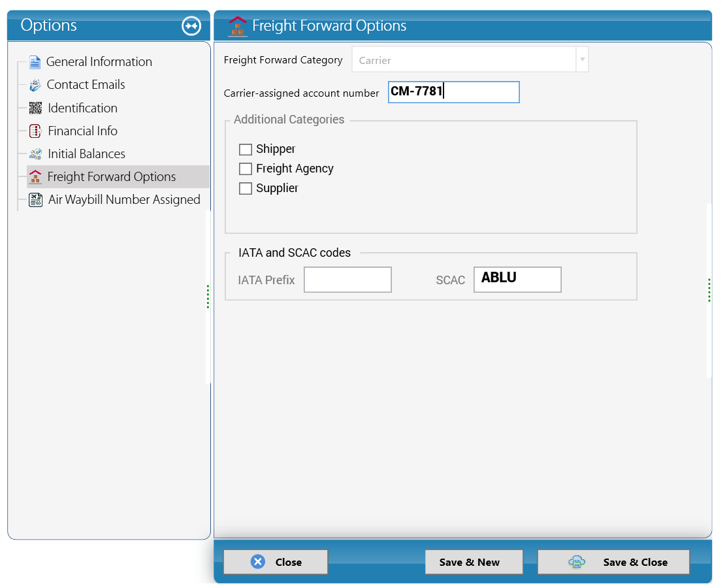
Task: Click the IATA Prefix input field
Action: click(x=347, y=280)
